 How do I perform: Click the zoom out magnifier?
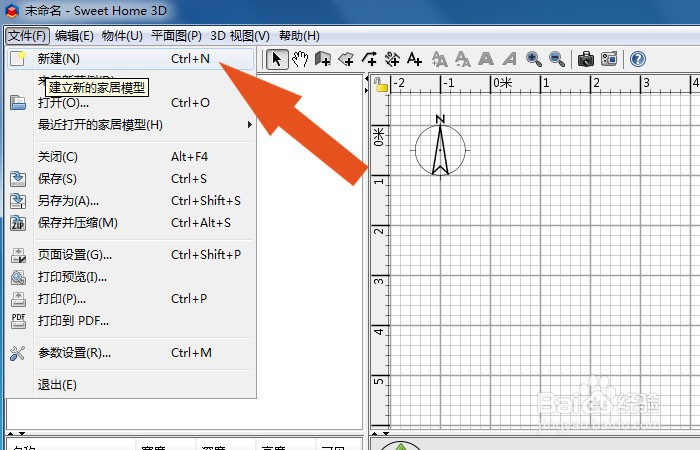(556, 59)
